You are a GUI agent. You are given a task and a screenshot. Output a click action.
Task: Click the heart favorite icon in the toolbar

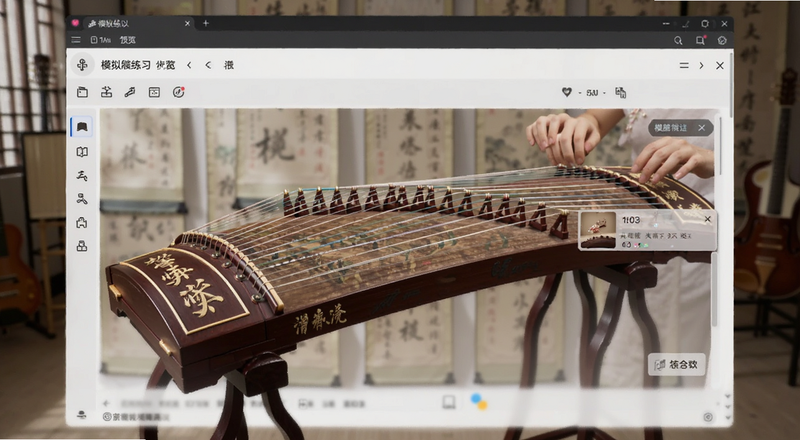pos(567,92)
